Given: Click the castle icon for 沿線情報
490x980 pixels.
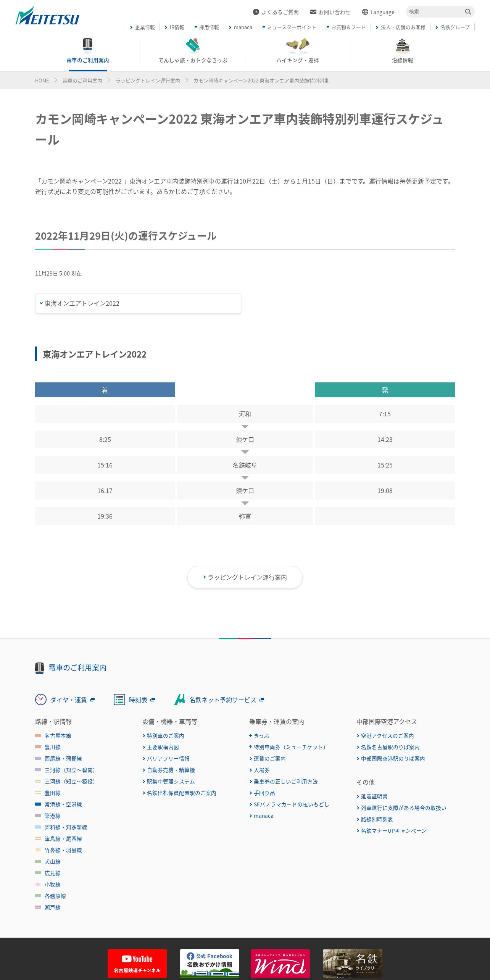Looking at the screenshot, I should coord(402,45).
